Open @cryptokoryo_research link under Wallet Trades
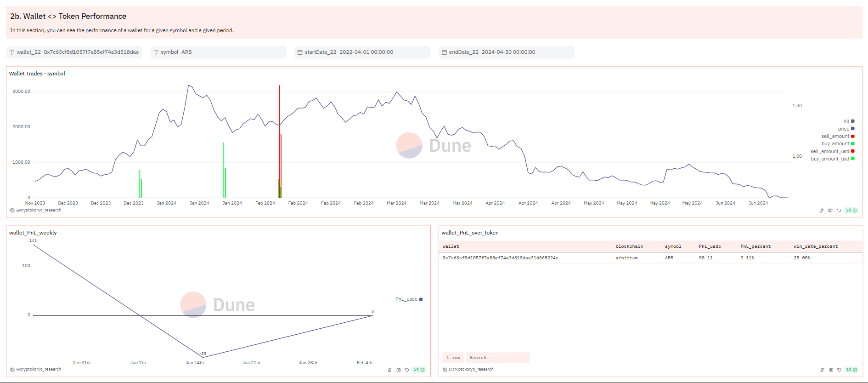Image resolution: width=868 pixels, height=383 pixels. coord(39,211)
